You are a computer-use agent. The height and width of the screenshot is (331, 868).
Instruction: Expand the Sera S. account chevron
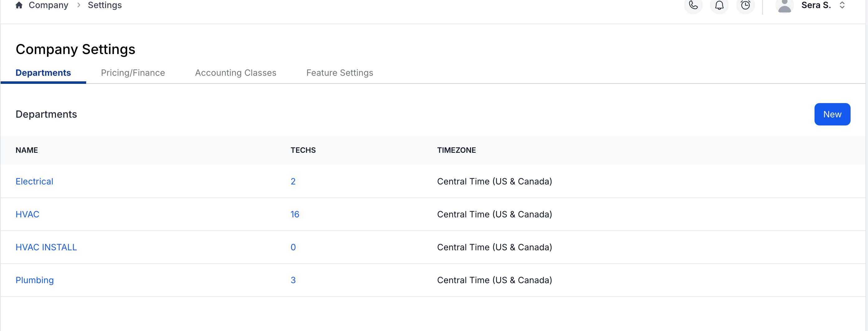pyautogui.click(x=842, y=5)
